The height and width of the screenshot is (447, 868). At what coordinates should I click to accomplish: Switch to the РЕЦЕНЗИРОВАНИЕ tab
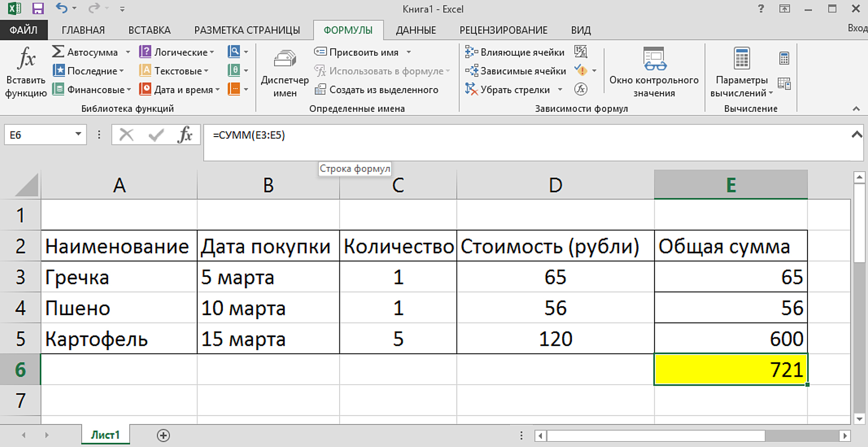tap(504, 30)
